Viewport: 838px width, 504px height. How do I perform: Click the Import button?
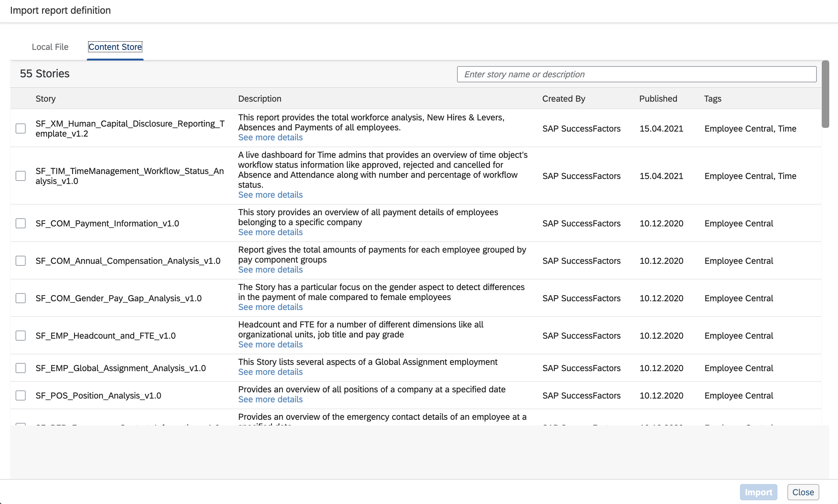[x=758, y=492]
